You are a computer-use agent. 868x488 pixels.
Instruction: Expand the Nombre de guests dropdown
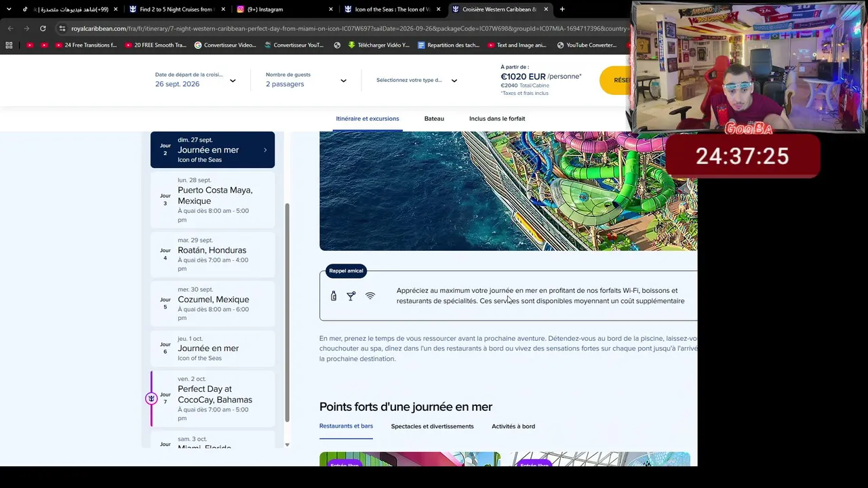click(x=306, y=80)
